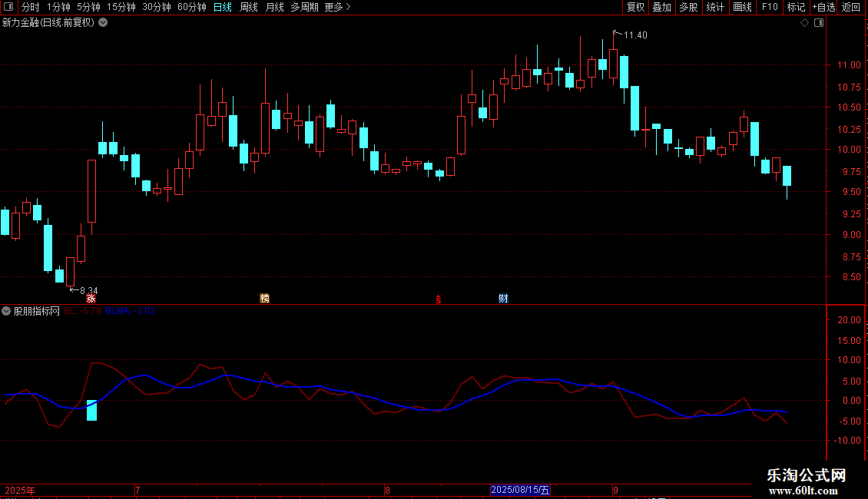Click the 榜 event marker below the chart
The width and height of the screenshot is (868, 499).
pos(264,299)
